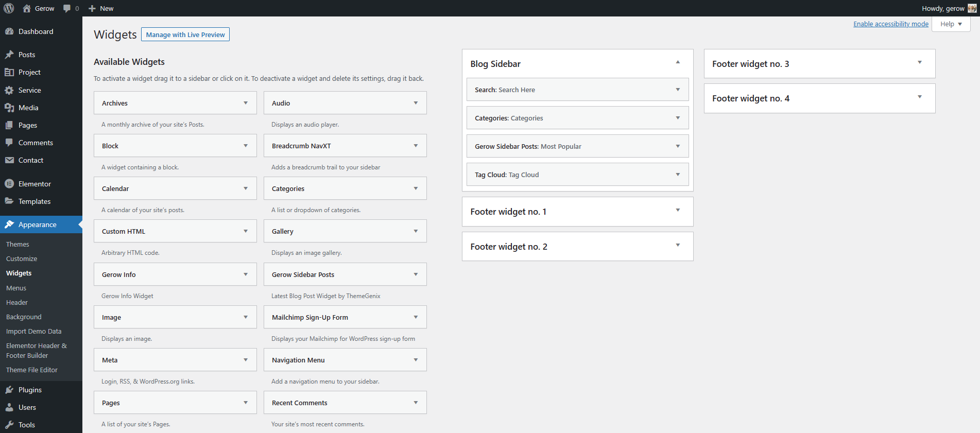The width and height of the screenshot is (980, 433).
Task: Click the Dashboard gauge icon
Action: pyautogui.click(x=9, y=31)
